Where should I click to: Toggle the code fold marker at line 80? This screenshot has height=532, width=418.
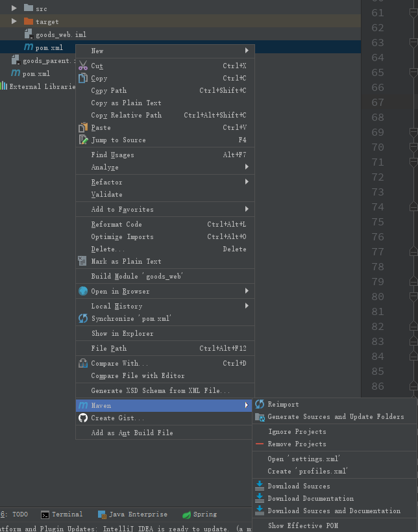(413, 297)
